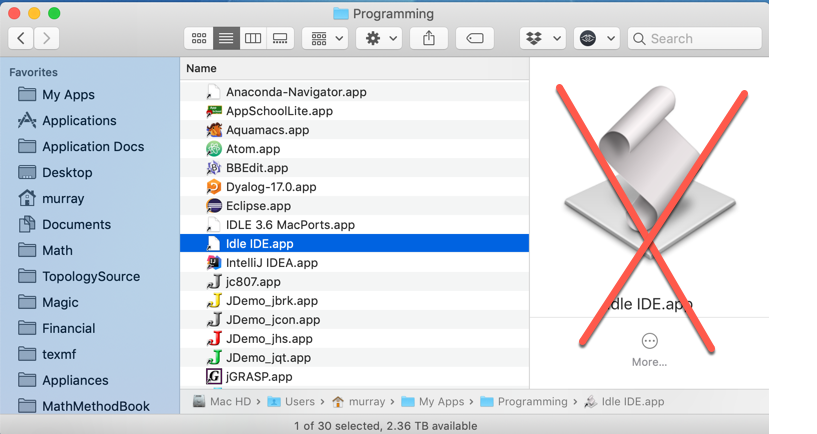Click the JDemo_jbrk.app icon
The width and height of the screenshot is (817, 434).
click(x=214, y=301)
